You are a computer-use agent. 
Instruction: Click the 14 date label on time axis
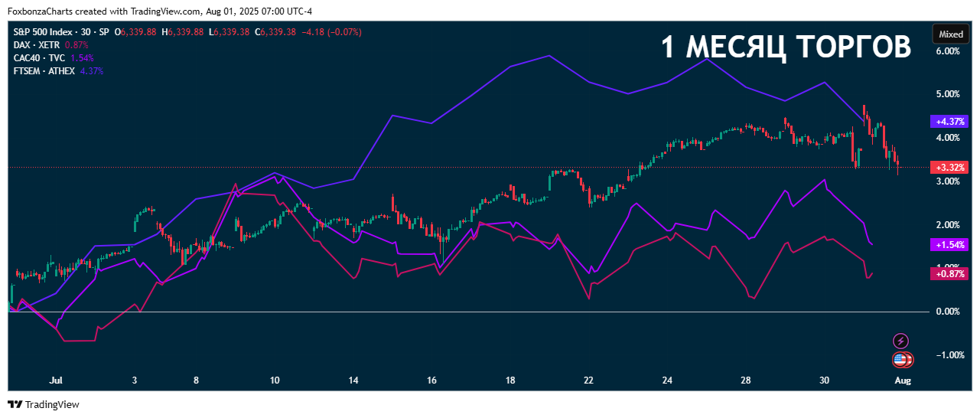click(353, 380)
